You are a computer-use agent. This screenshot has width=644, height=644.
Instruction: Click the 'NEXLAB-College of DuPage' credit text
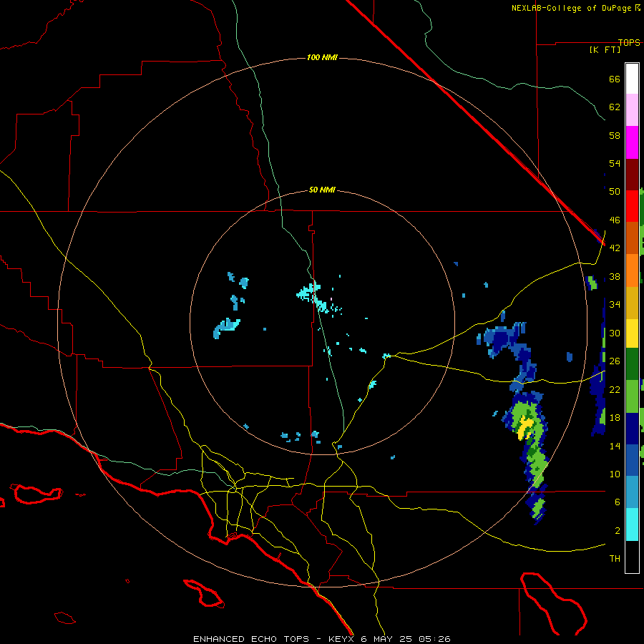[571, 8]
